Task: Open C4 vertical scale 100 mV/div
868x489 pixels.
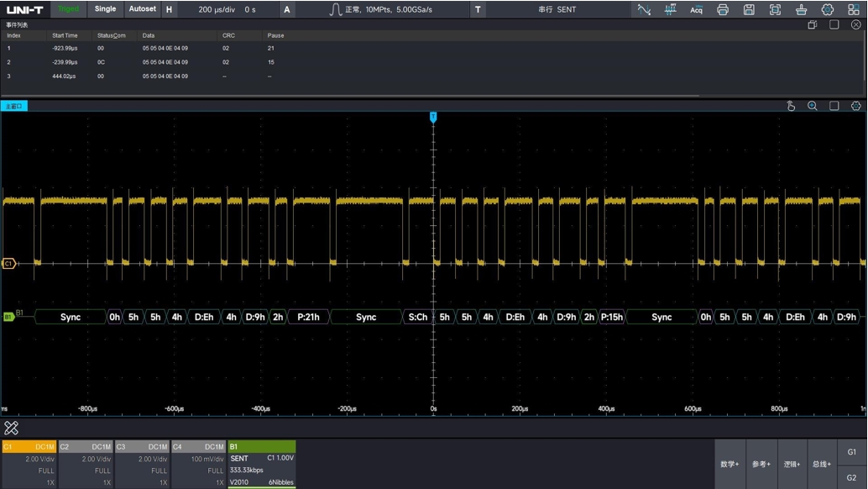Action: click(207, 459)
